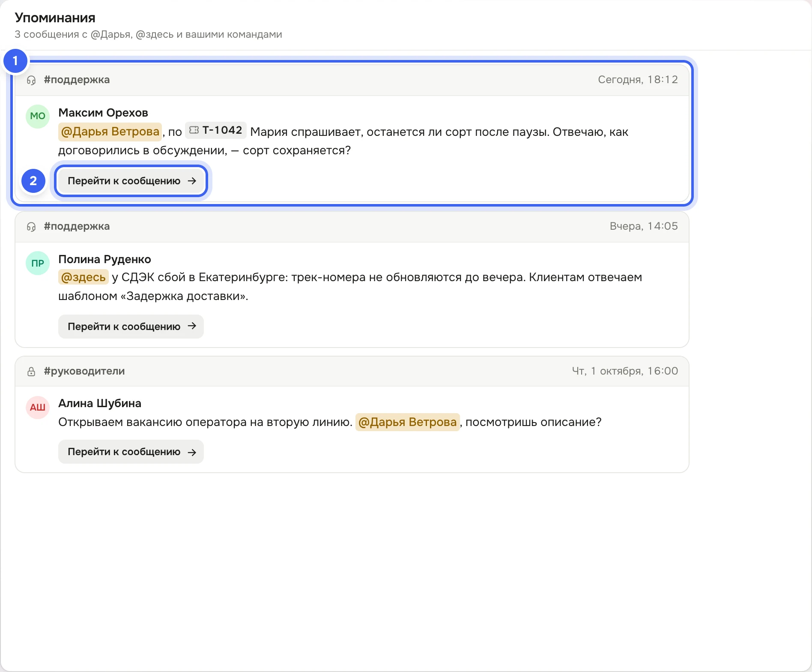Click the МО avatar
This screenshot has width=812, height=672.
tap(38, 116)
